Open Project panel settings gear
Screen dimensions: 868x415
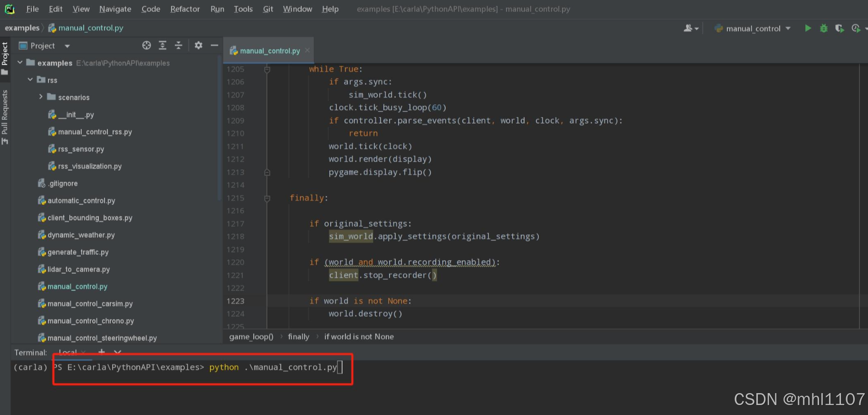(199, 46)
